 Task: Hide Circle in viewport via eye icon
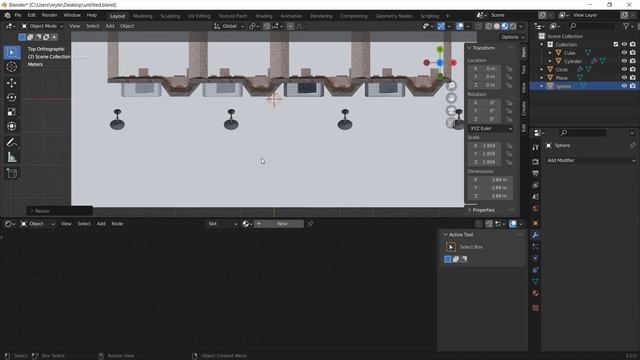(624, 69)
